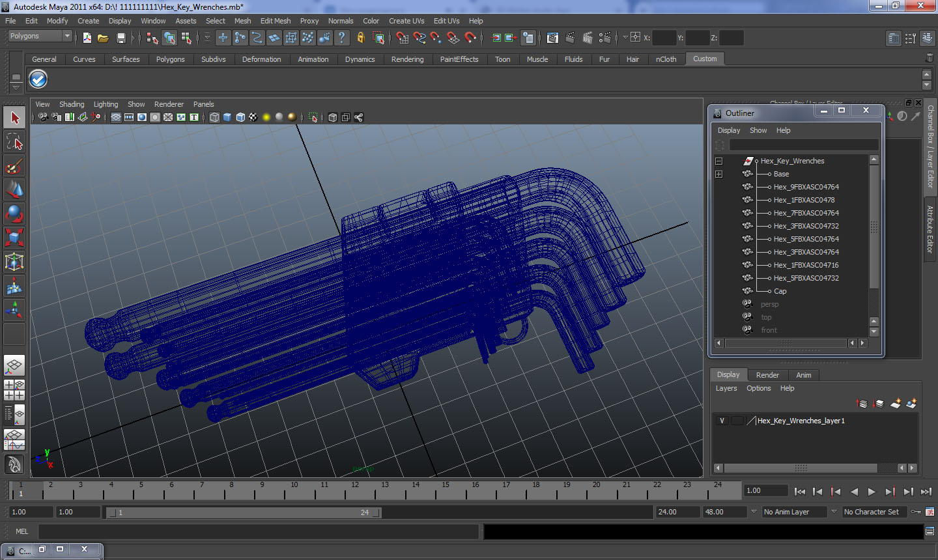This screenshot has width=938, height=560.
Task: Open input field mode dropdown before X
Action: pyautogui.click(x=625, y=38)
